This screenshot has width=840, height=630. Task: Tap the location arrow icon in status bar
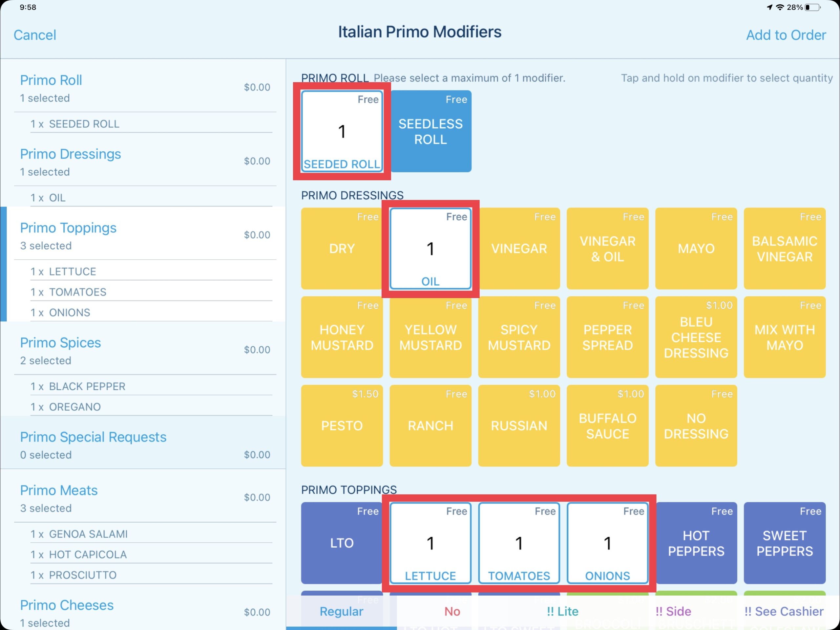pos(769,7)
